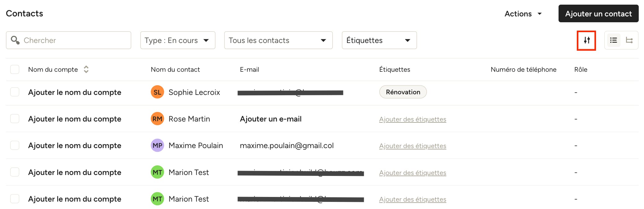Click the Rénovation tag chip
The width and height of the screenshot is (644, 209).
pos(403,92)
